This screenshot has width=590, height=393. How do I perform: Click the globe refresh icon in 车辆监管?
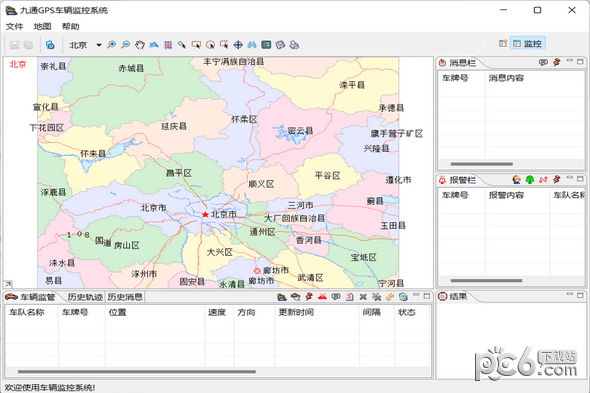tap(403, 297)
